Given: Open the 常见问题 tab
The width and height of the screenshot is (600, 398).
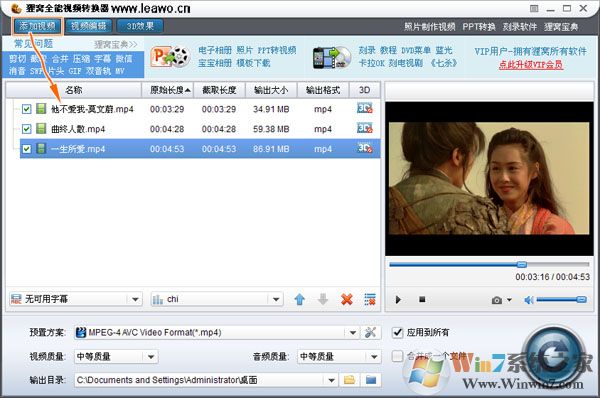Looking at the screenshot, I should click(x=33, y=44).
